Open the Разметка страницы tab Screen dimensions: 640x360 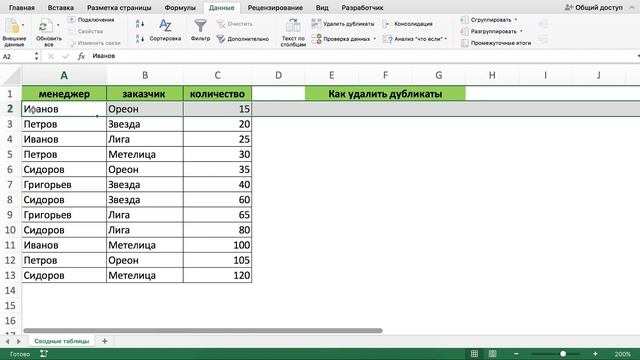(x=119, y=7)
